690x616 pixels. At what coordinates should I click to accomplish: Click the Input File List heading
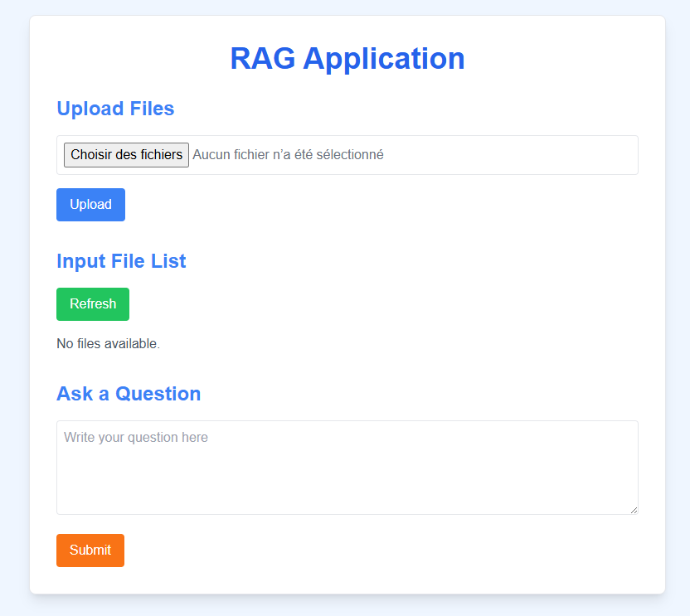coord(121,261)
